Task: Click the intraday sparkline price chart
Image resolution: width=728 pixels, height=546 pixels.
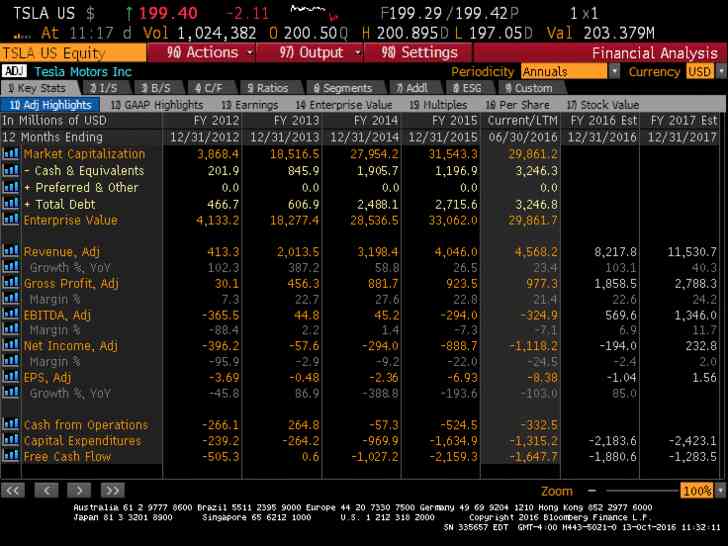Action: (314, 13)
